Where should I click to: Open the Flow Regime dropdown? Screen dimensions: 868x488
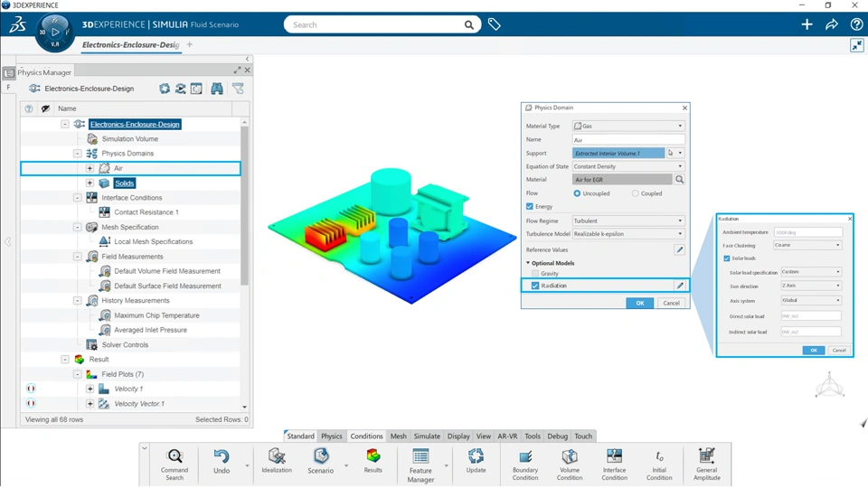click(628, 221)
